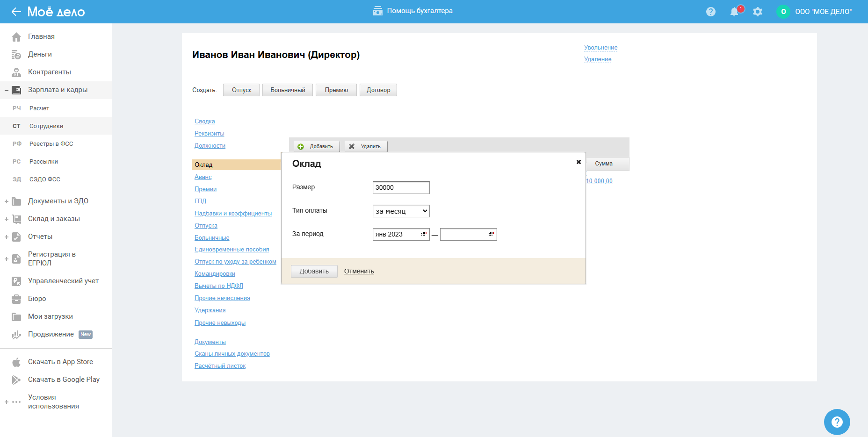Image resolution: width=868 pixels, height=437 pixels.
Task: Open the Увольнение link
Action: pos(600,48)
